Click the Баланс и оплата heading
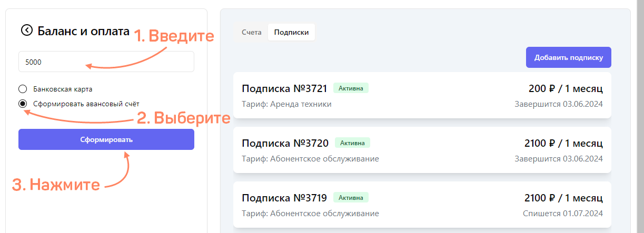This screenshot has width=644, height=233. (84, 31)
